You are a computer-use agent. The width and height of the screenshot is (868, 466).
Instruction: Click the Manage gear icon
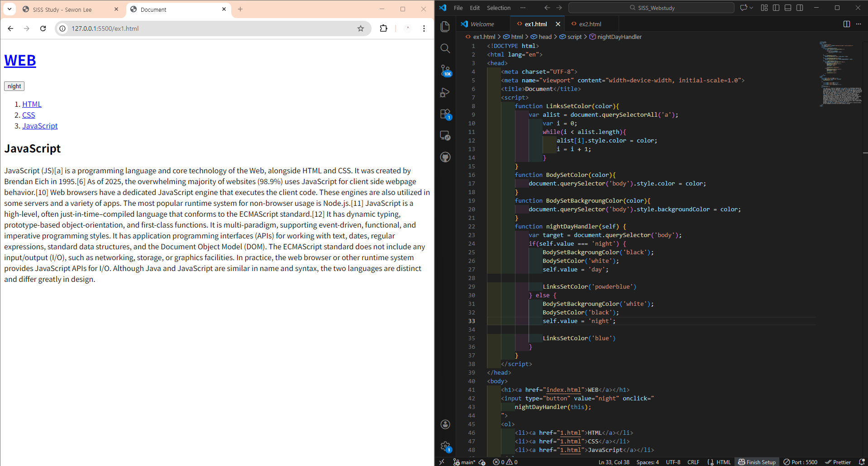(x=445, y=447)
